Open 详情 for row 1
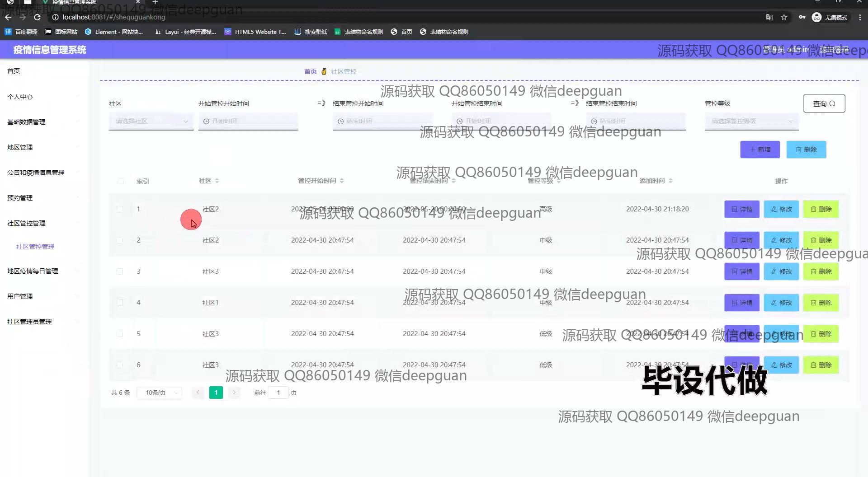The image size is (868, 477). 741,209
